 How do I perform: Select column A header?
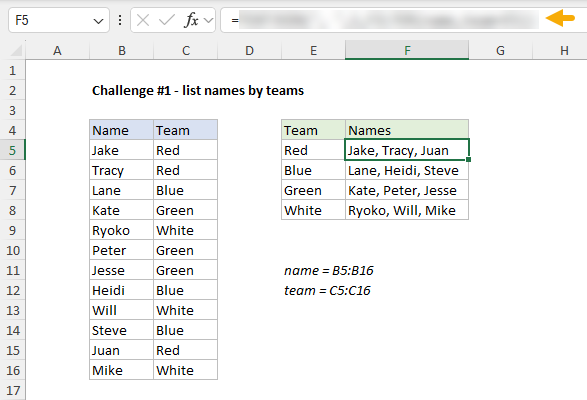57,50
